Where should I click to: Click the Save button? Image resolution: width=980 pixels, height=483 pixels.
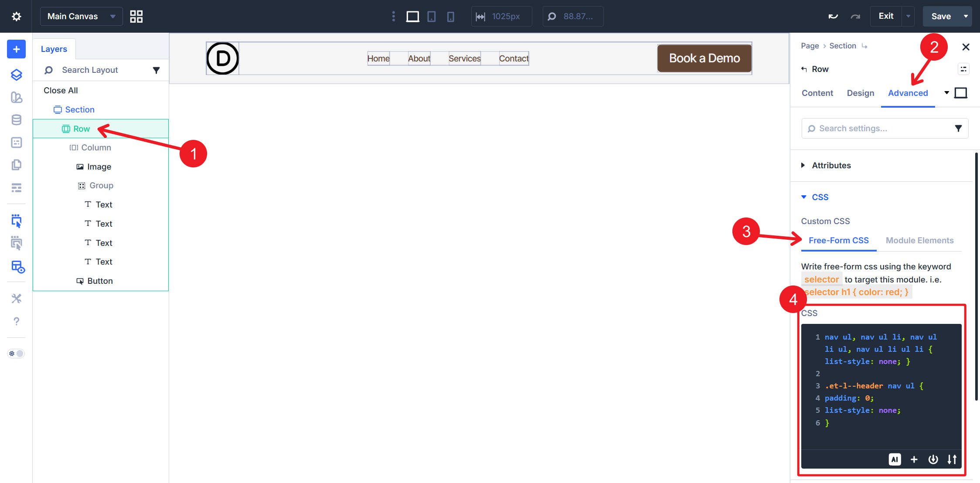pos(941,16)
